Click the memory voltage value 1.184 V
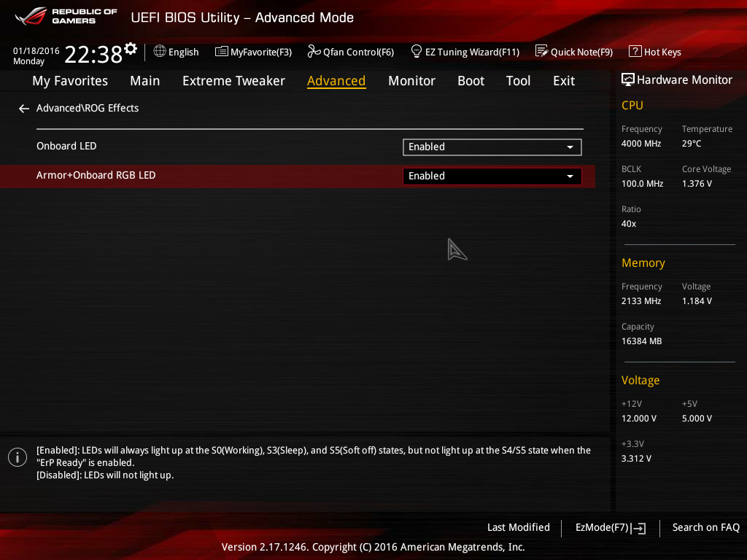747x560 pixels. coord(697,301)
